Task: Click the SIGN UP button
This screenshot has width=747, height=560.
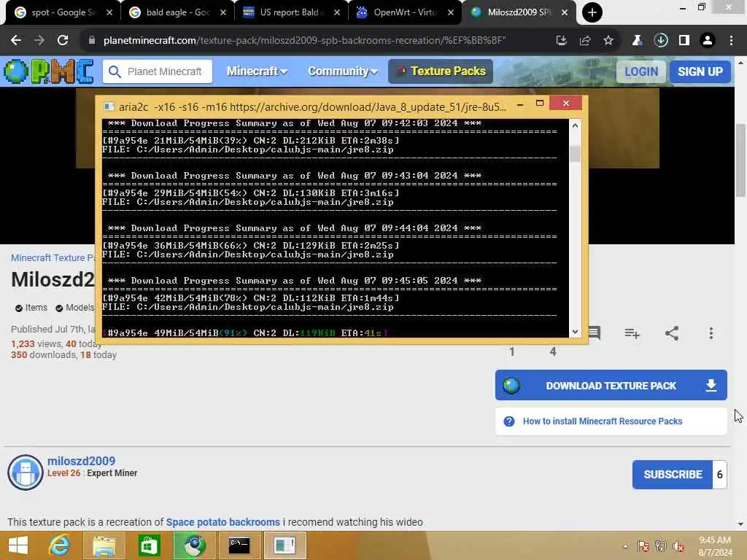Action: pyautogui.click(x=700, y=71)
